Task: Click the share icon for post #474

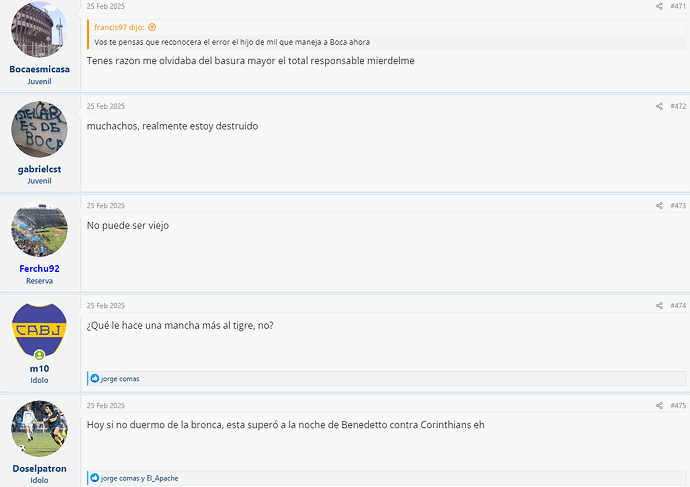Action: (x=659, y=305)
